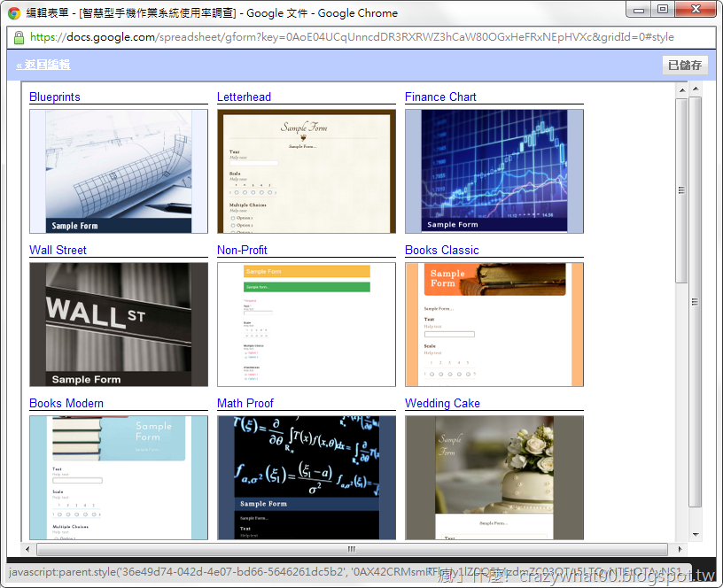
Task: Click the URL in the address bar
Action: 352,37
